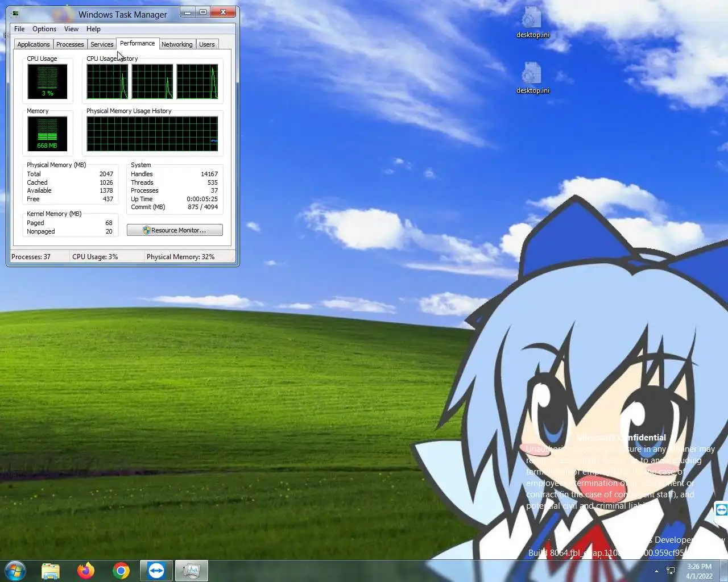
Task: Open the View menu
Action: coord(71,29)
